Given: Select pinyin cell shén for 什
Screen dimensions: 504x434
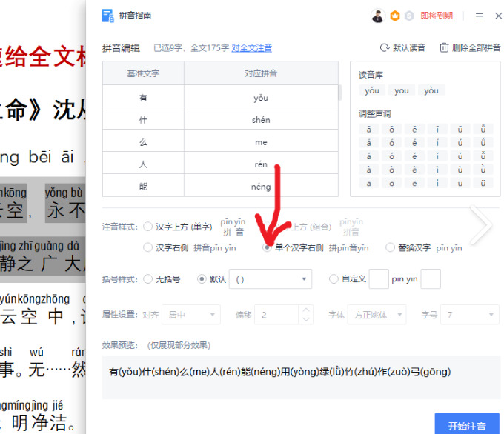Looking at the screenshot, I should 261,120.
